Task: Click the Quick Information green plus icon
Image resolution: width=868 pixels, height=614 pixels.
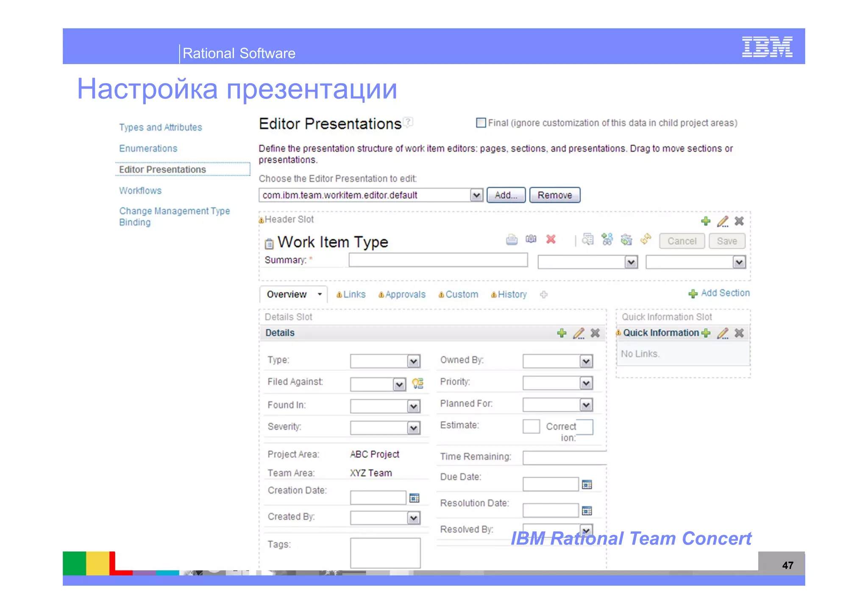Action: click(x=706, y=333)
